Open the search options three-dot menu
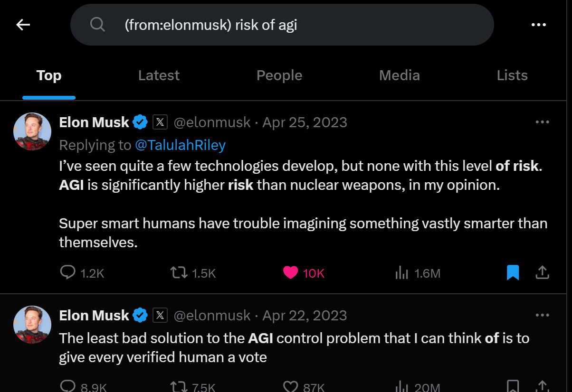572x392 pixels. pyautogui.click(x=538, y=25)
